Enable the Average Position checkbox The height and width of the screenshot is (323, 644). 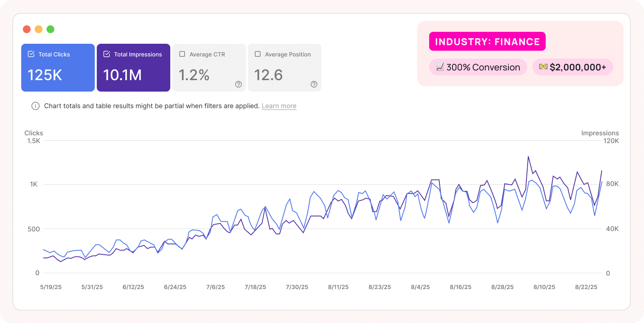coord(258,54)
